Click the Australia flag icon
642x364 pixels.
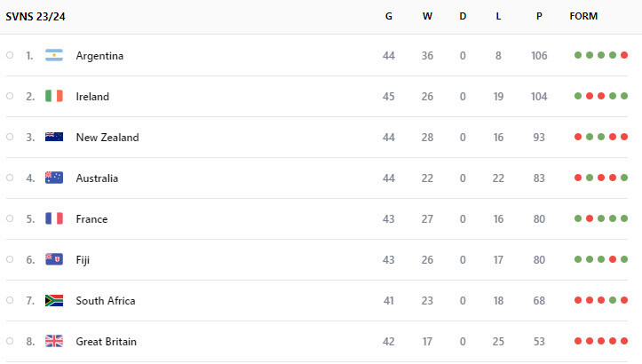54,178
